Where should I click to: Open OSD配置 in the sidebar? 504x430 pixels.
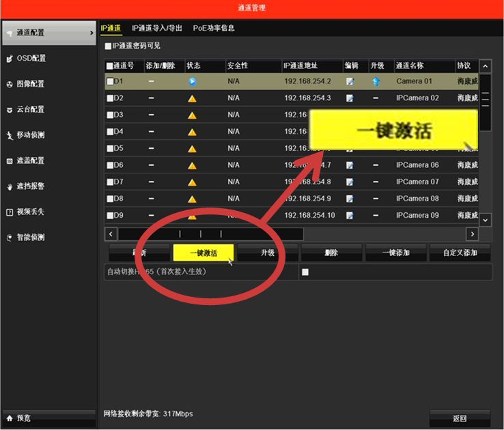coord(31,59)
